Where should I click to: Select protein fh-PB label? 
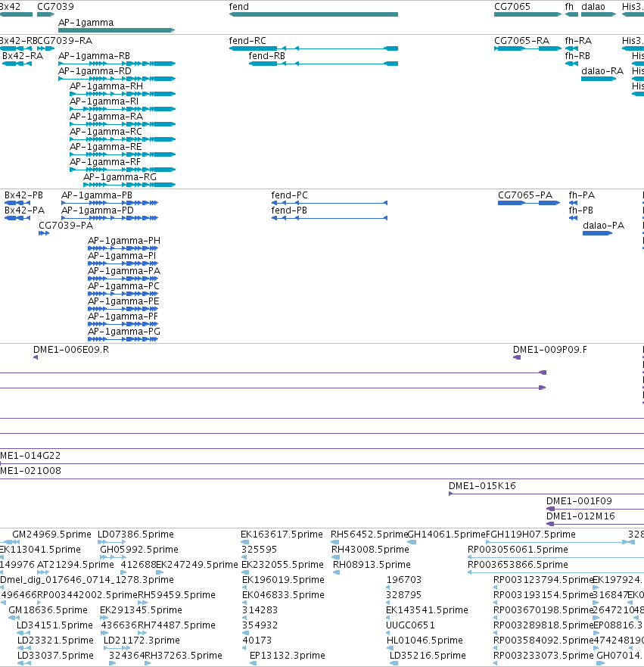[x=580, y=210]
